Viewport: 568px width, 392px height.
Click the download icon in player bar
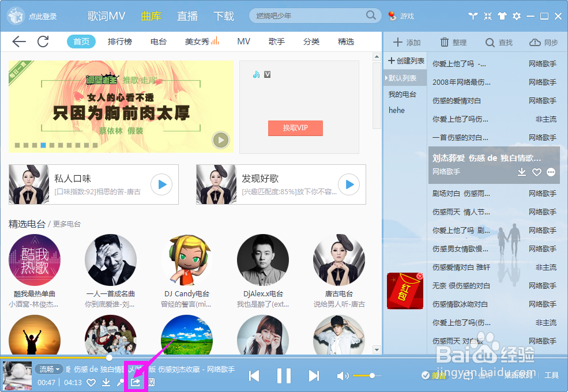click(x=106, y=382)
